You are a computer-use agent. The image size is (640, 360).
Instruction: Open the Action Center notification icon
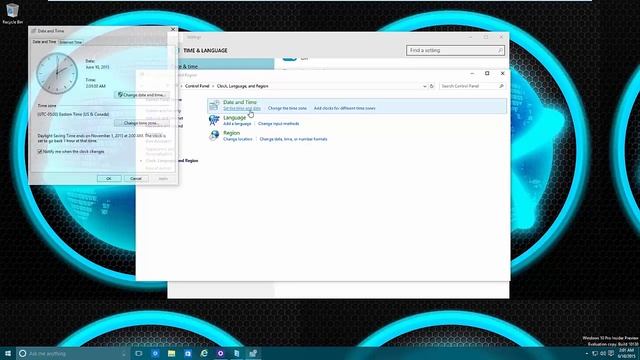[611, 353]
